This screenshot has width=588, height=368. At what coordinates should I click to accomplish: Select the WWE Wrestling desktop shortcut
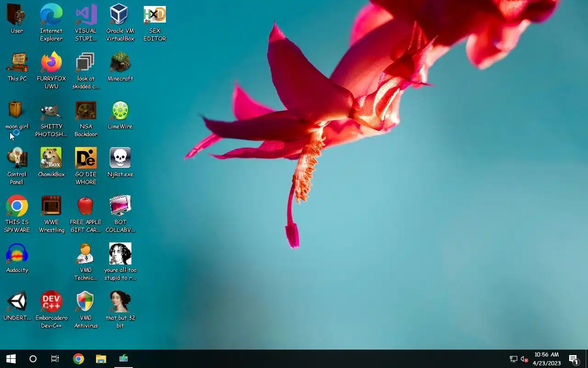tap(51, 214)
